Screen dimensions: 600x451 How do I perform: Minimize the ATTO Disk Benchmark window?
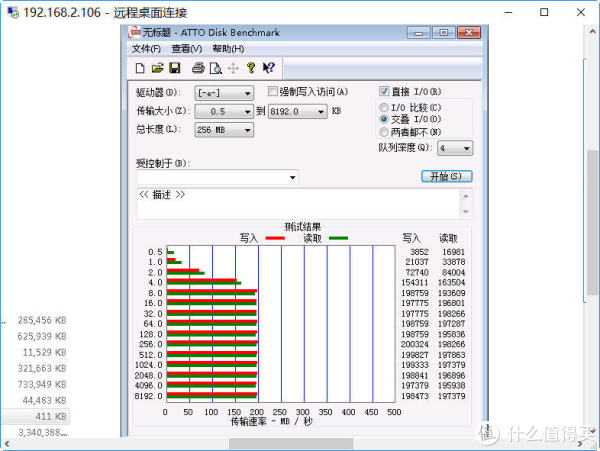tap(418, 33)
